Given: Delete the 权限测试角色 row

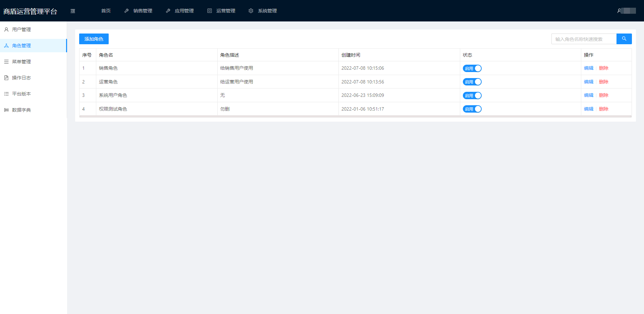Looking at the screenshot, I should tap(604, 109).
